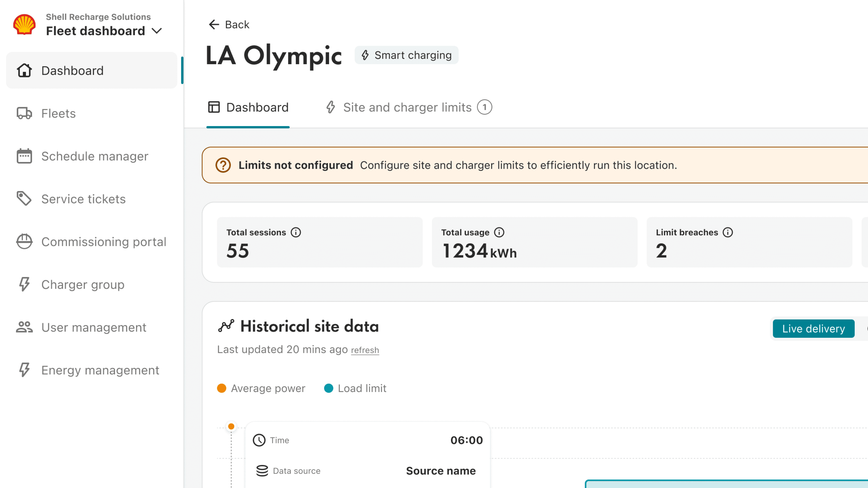This screenshot has height=488, width=868.
Task: Select the Live delivery toggle option
Action: (814, 328)
